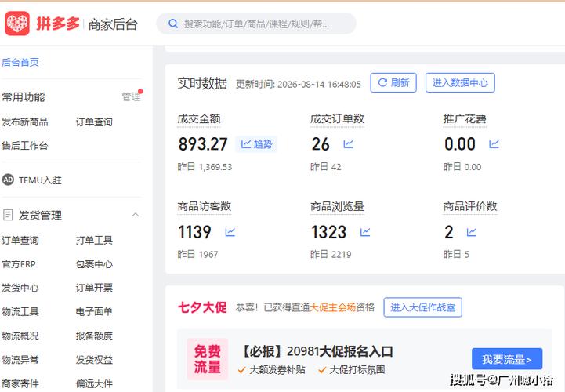Click the Pinduoduo heart logo icon

17,24
